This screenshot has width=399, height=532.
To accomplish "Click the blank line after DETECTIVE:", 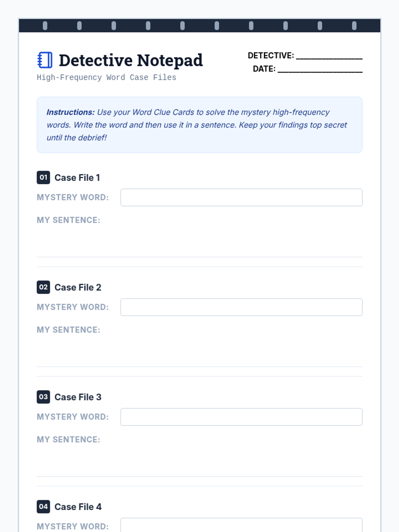I will pyautogui.click(x=329, y=57).
